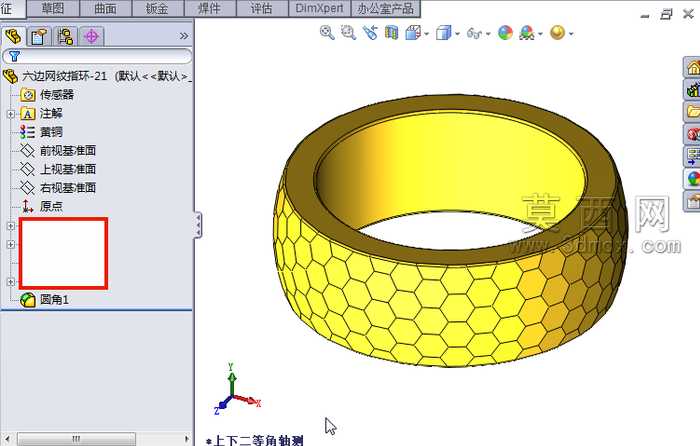Click the View Orientation cube icon
This screenshot has height=446, width=700.
coord(412,33)
